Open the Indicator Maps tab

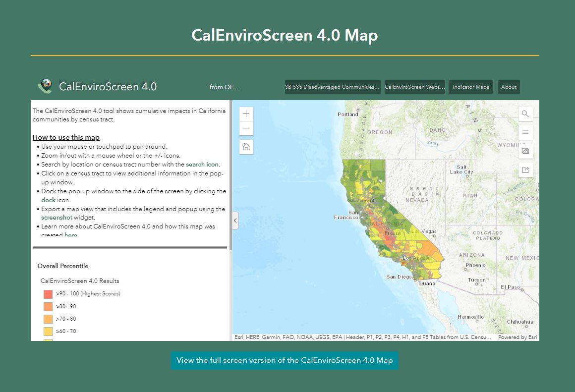tap(471, 87)
